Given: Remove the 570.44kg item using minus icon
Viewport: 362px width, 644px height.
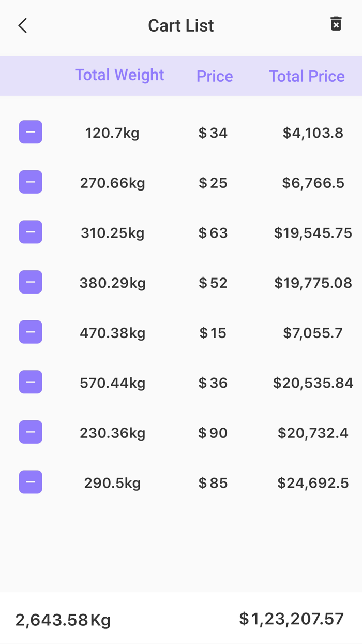Looking at the screenshot, I should pos(30,382).
